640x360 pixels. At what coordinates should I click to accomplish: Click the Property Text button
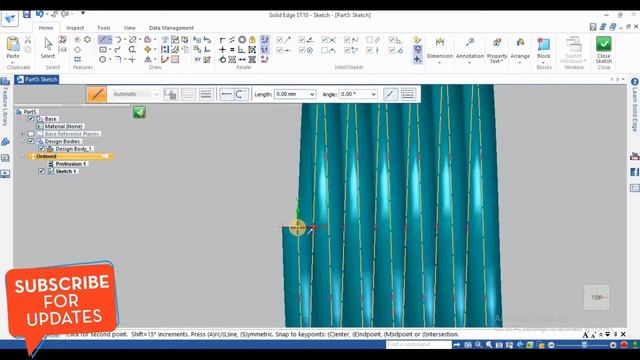[497, 50]
